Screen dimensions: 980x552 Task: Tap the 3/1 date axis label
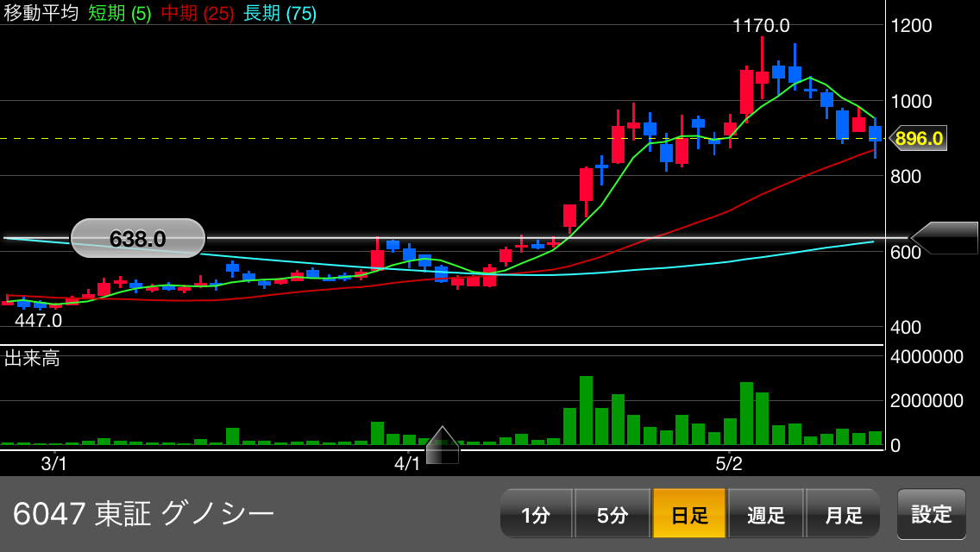coord(54,463)
